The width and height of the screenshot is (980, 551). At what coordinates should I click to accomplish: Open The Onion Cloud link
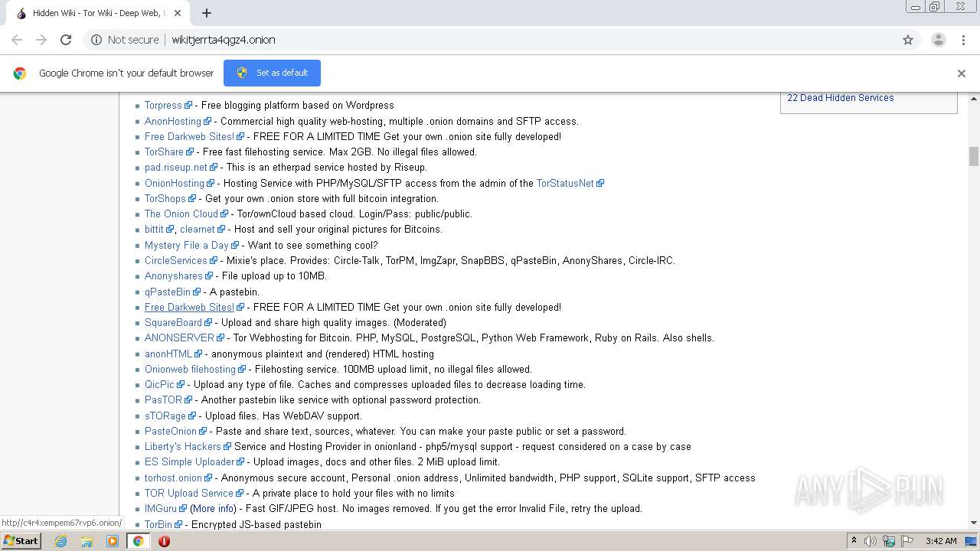pos(181,214)
